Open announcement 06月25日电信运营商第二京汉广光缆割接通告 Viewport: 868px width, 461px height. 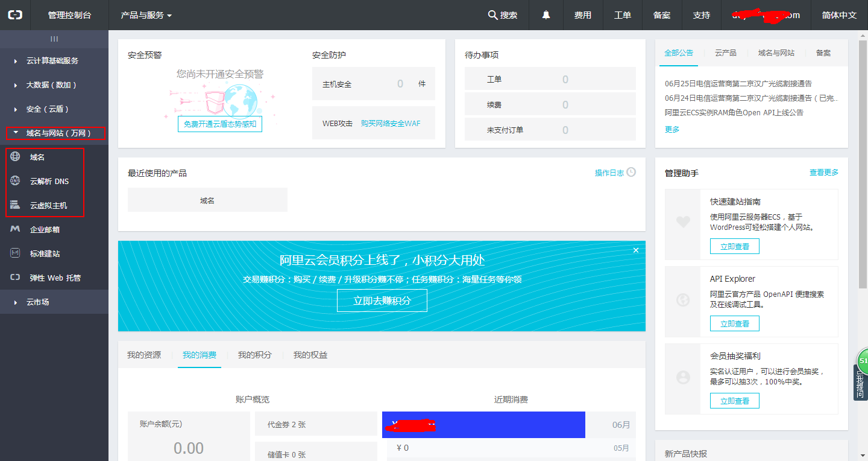(738, 83)
